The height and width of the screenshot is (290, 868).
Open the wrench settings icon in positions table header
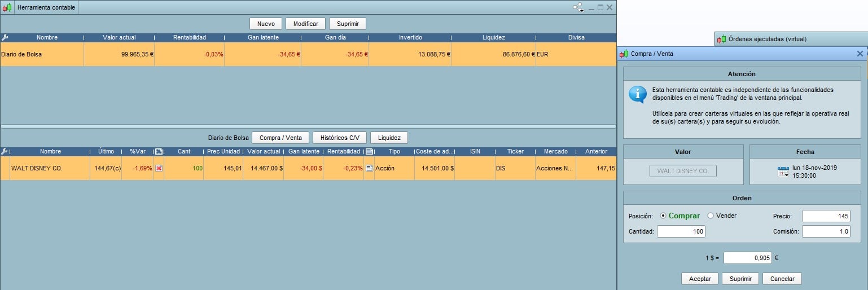tap(5, 152)
